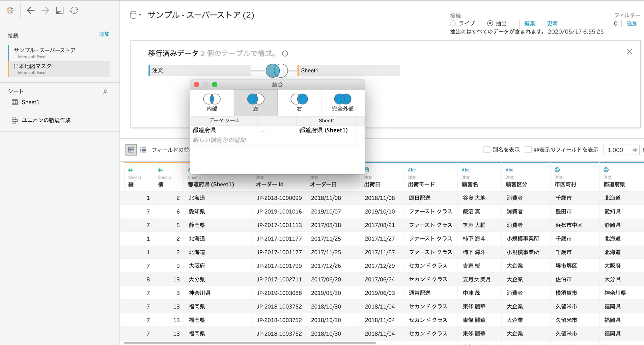The width and height of the screenshot is (644, 345).
Task: Switch to the metadata list view icon
Action: tap(143, 150)
